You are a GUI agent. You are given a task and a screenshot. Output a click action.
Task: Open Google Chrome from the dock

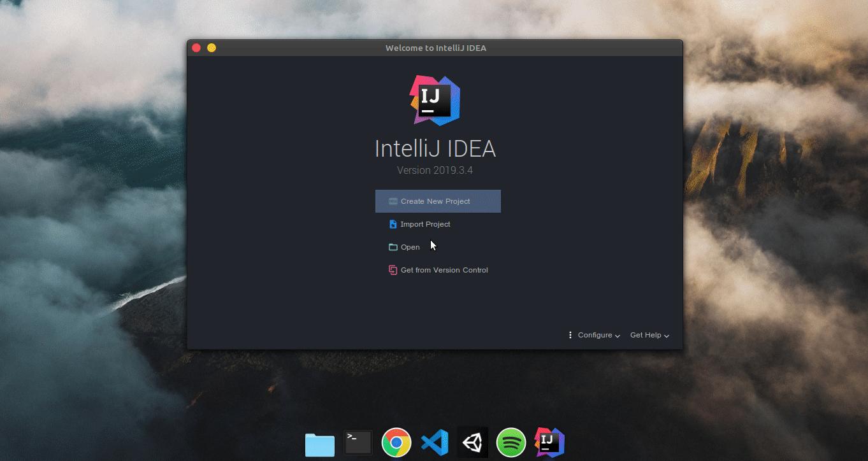pos(396,443)
